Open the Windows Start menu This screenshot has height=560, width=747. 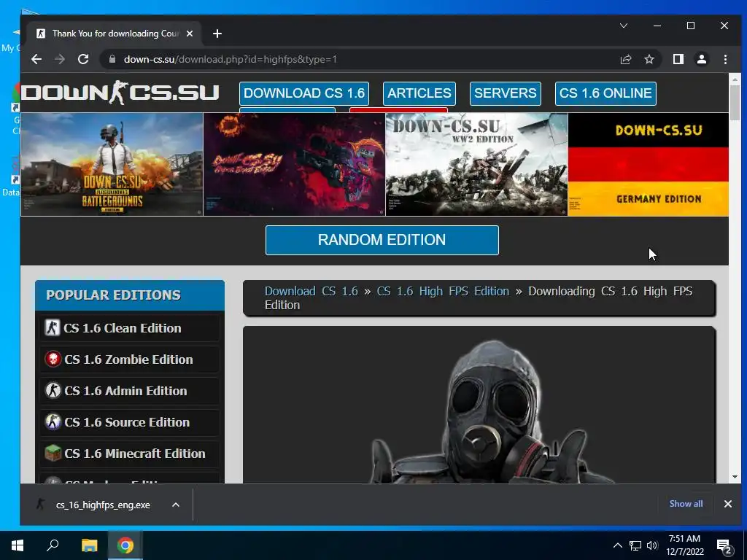click(18, 545)
